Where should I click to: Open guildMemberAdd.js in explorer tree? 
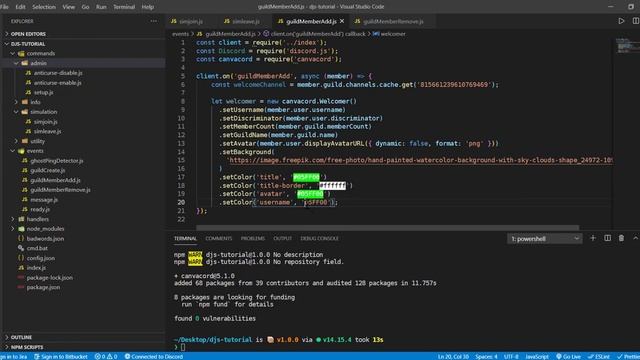tap(55, 180)
